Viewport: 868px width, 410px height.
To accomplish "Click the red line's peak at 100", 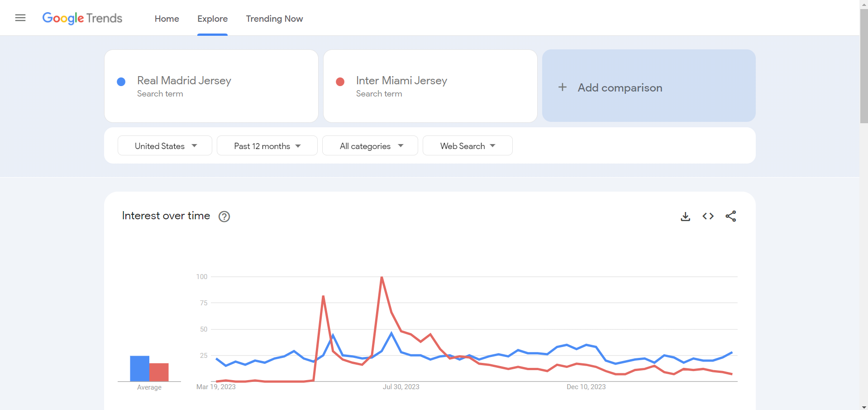I will tap(382, 277).
